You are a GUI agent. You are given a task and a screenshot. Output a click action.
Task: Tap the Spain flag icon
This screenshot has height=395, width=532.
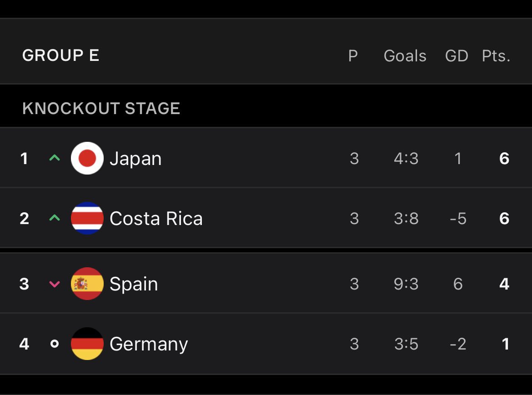tap(87, 284)
